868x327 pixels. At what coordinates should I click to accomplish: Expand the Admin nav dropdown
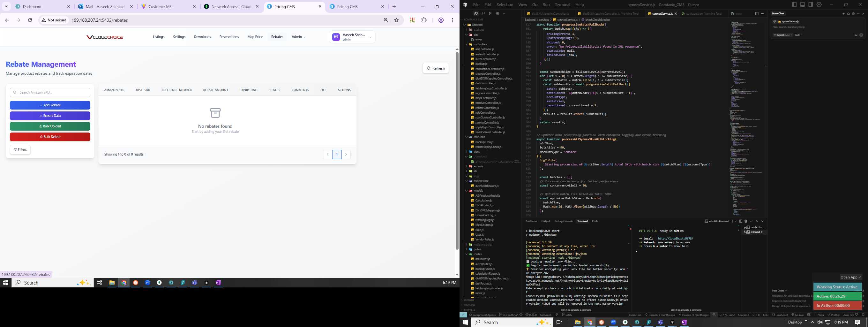[x=299, y=37]
